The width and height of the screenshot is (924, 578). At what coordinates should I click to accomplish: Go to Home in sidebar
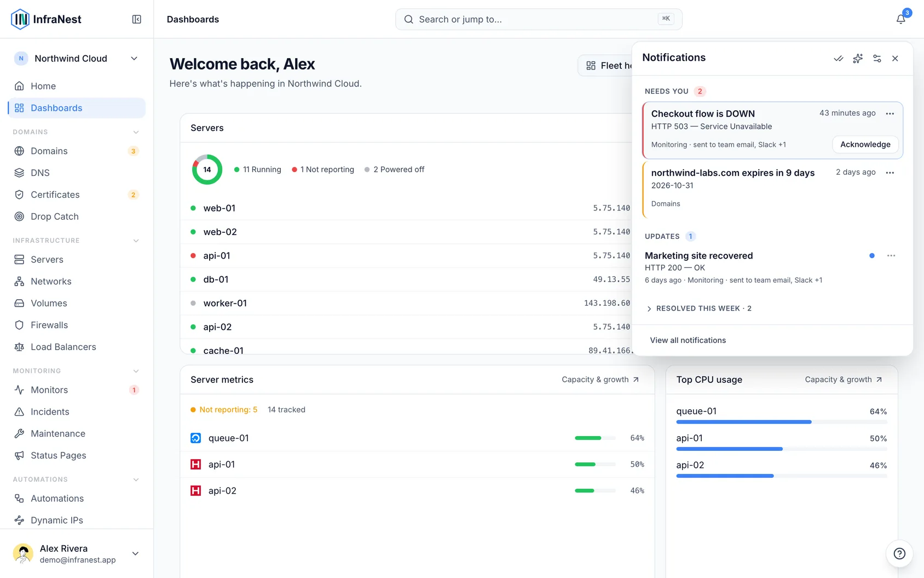(x=77, y=86)
